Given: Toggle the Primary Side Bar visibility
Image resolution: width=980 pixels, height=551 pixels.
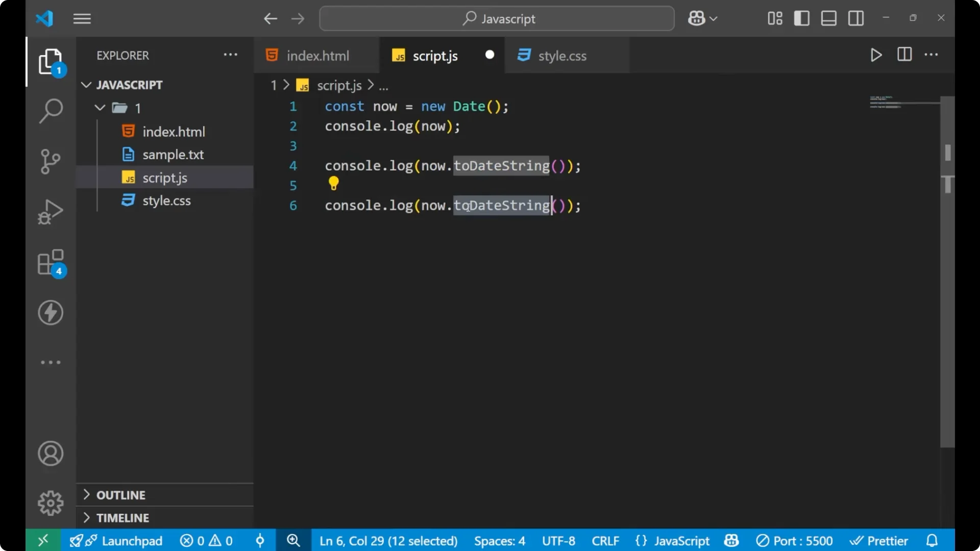Looking at the screenshot, I should (801, 18).
